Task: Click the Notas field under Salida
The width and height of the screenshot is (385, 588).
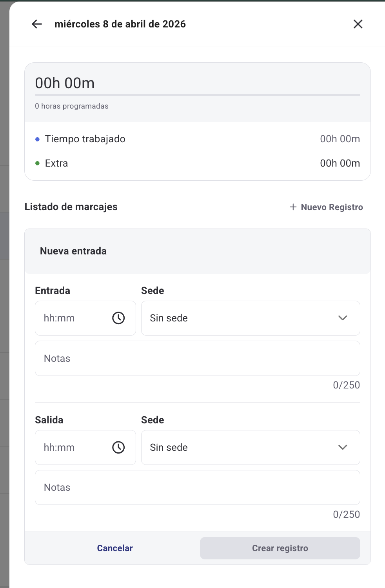Action: (x=197, y=487)
